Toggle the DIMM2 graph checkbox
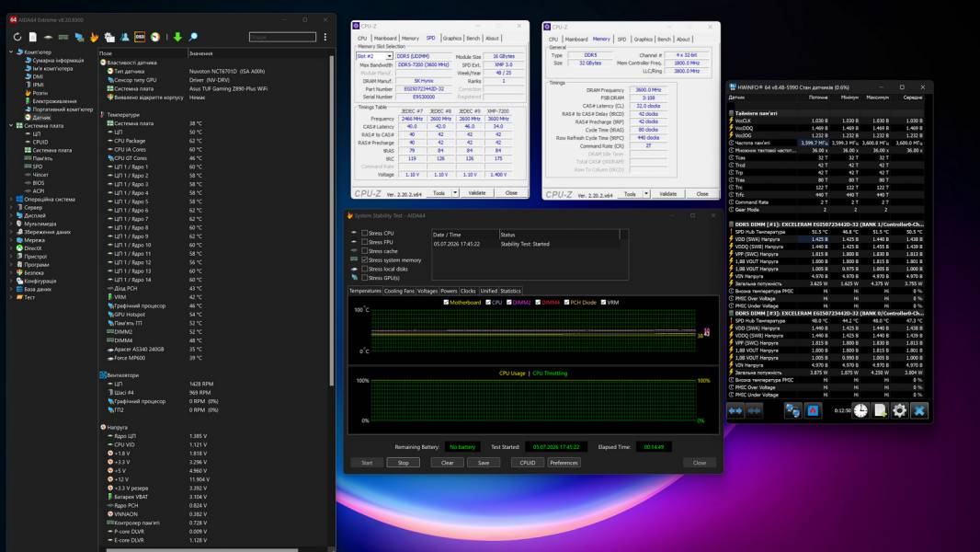Screen dimensions: 980x552 [x=508, y=303]
